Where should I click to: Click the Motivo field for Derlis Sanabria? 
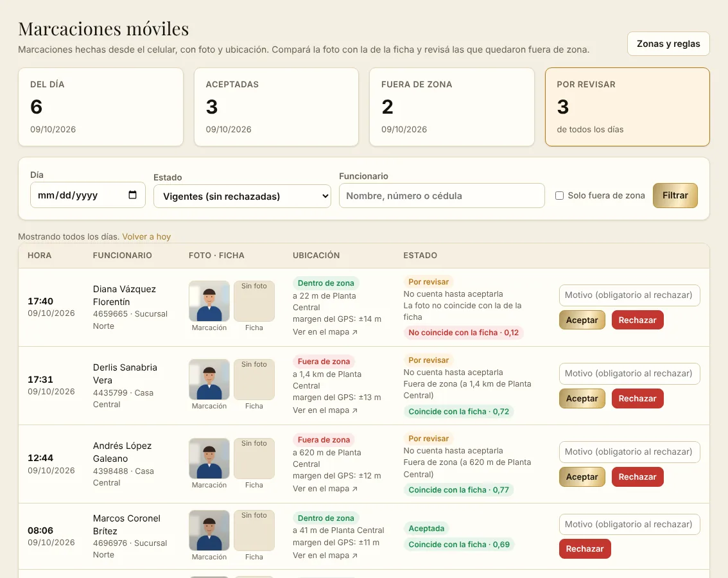click(629, 374)
